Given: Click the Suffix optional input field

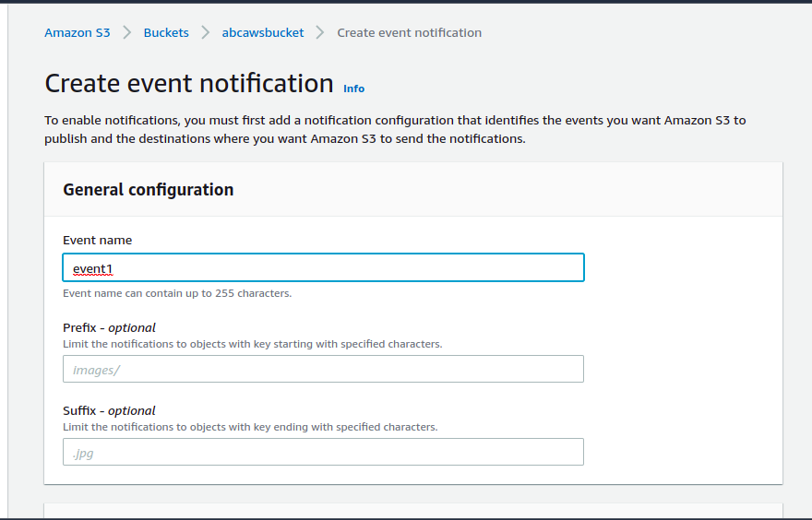Looking at the screenshot, I should 323,452.
